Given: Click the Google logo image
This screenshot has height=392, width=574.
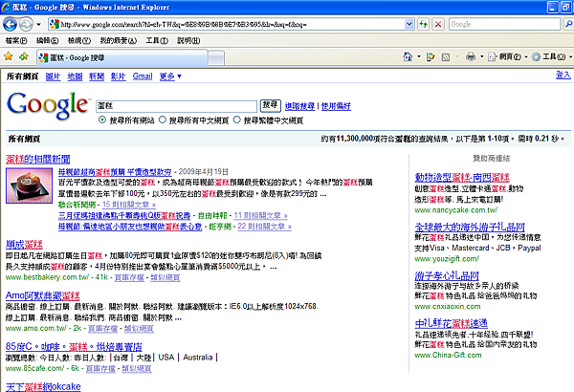Looking at the screenshot, I should click(x=48, y=105).
